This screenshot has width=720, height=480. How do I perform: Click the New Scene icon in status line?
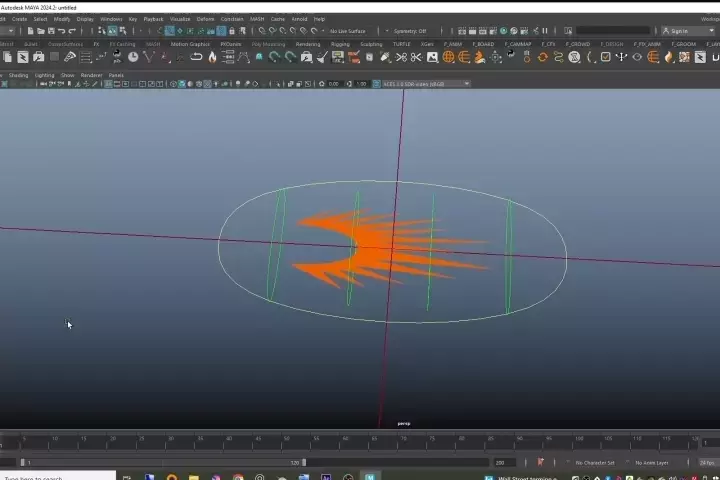[30, 31]
